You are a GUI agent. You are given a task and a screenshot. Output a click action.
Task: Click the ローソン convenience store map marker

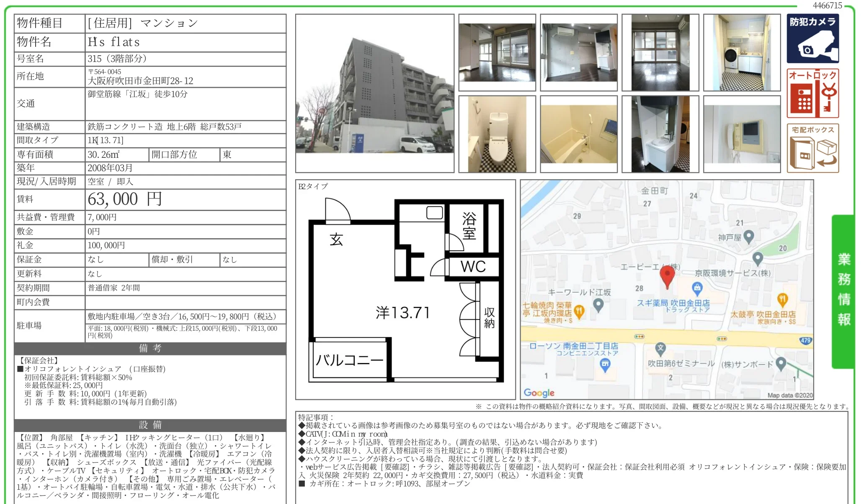click(605, 365)
